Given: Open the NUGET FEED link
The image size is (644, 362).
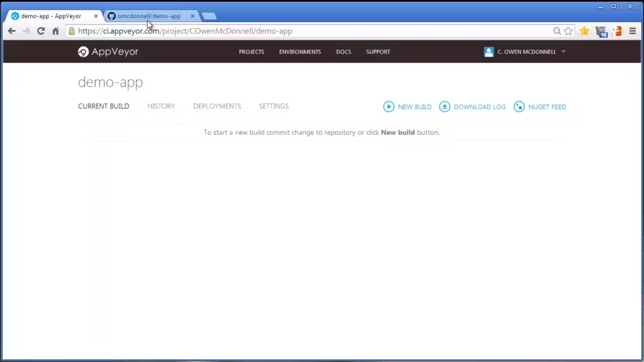Looking at the screenshot, I should coord(547,107).
